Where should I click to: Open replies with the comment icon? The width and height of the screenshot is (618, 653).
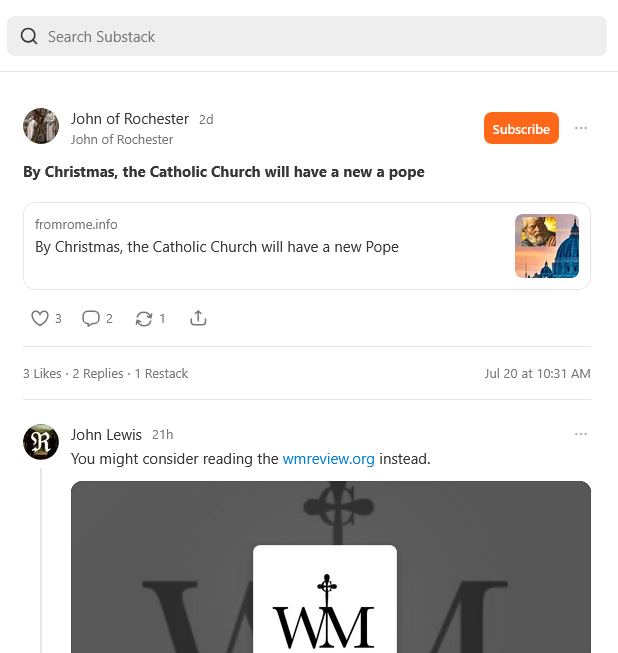tap(91, 318)
